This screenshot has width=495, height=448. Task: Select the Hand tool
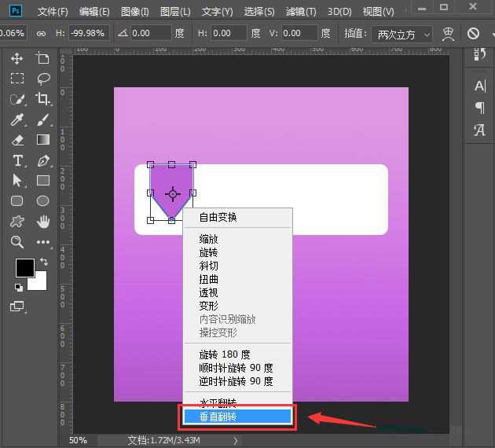coord(43,221)
